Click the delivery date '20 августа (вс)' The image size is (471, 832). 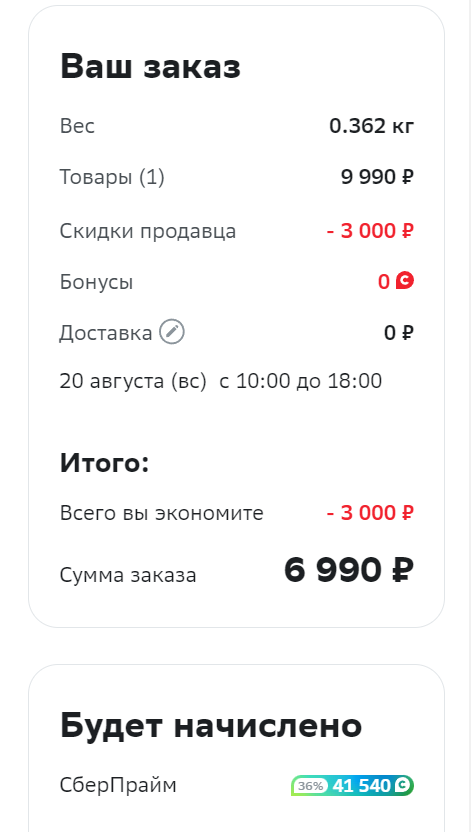133,381
